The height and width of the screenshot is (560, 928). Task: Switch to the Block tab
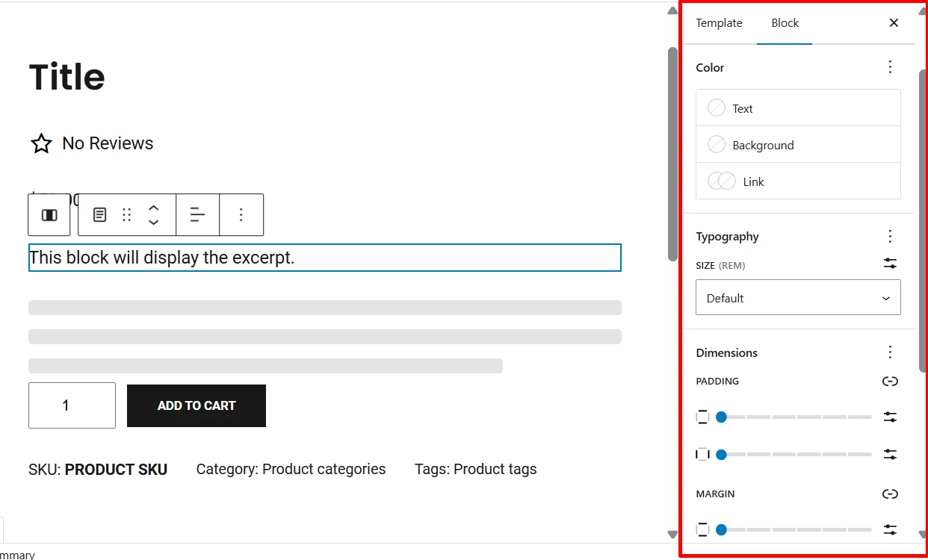(x=785, y=23)
